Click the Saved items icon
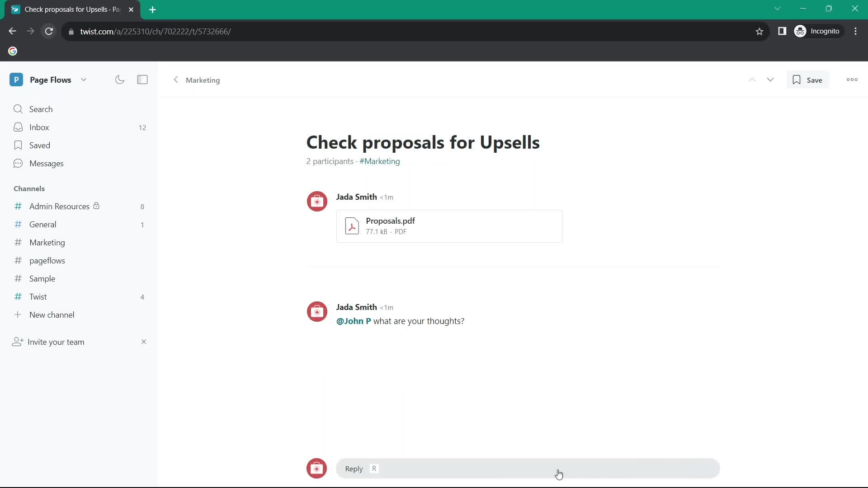Screen dimensions: 868x488 [17, 145]
